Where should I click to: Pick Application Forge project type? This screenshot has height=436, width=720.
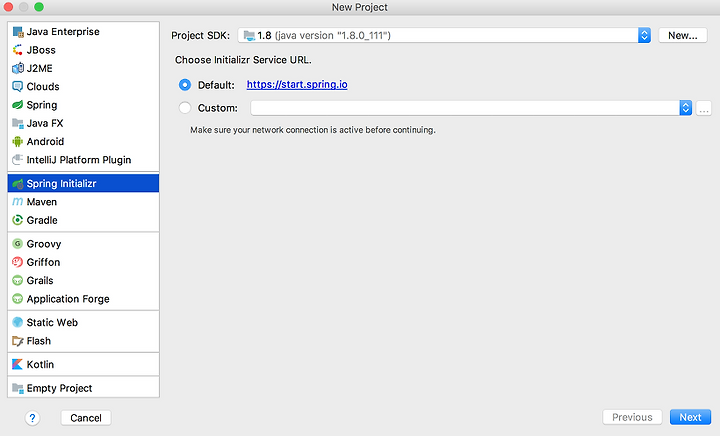point(84,299)
